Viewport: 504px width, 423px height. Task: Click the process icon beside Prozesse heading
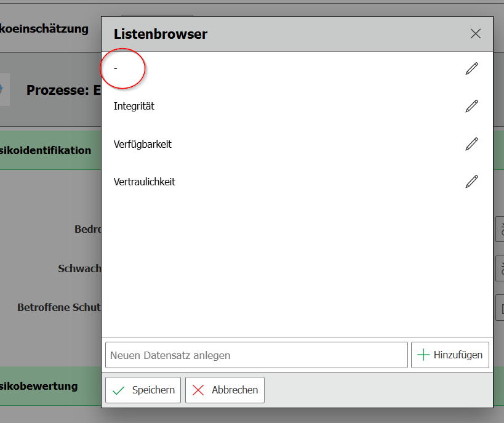5,90
